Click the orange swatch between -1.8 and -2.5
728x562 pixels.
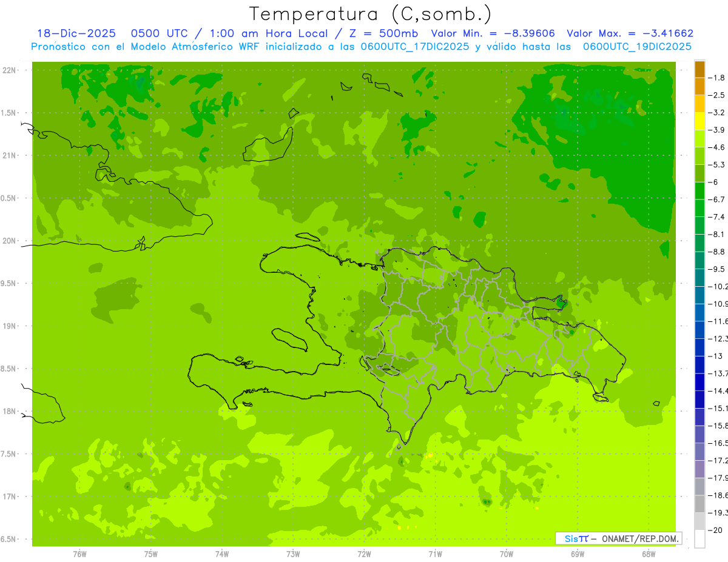[x=699, y=86]
